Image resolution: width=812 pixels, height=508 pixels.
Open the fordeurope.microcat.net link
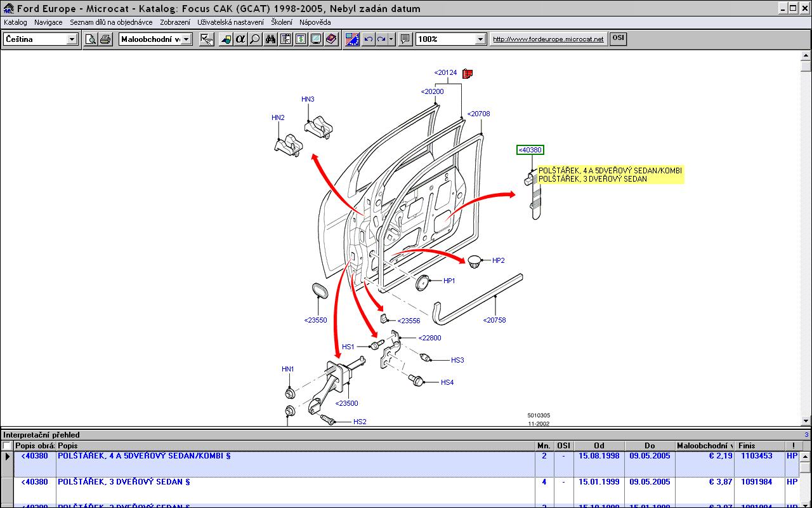(x=548, y=39)
